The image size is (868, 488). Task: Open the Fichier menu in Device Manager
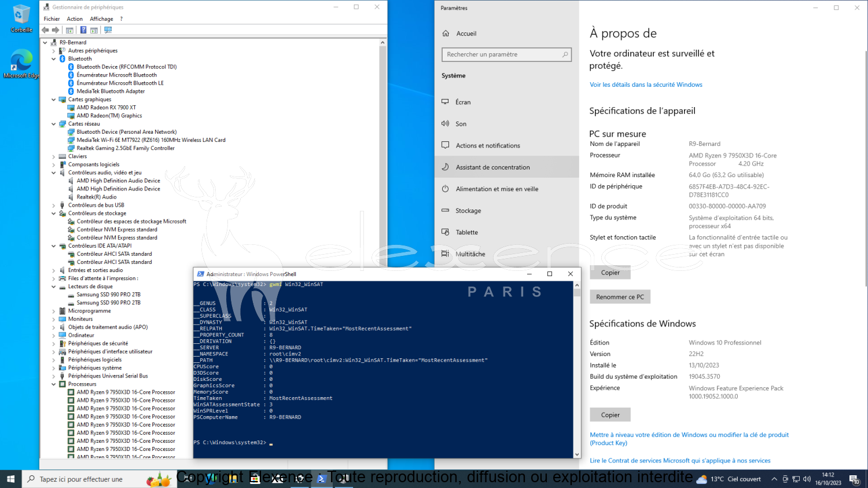[x=52, y=19]
